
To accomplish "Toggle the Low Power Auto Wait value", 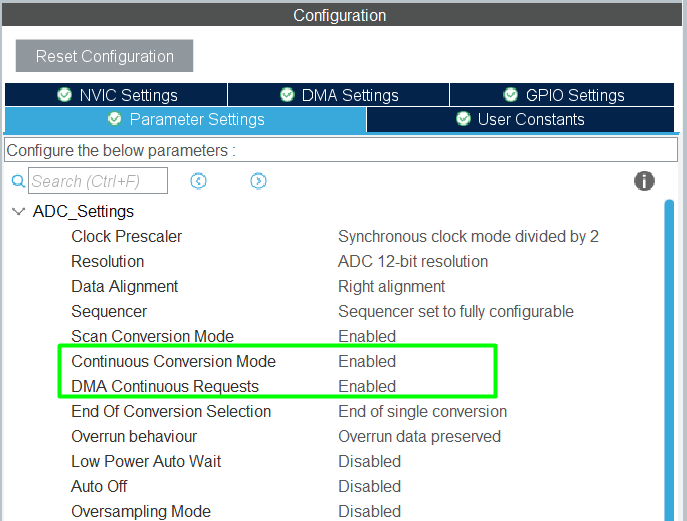I will [369, 461].
